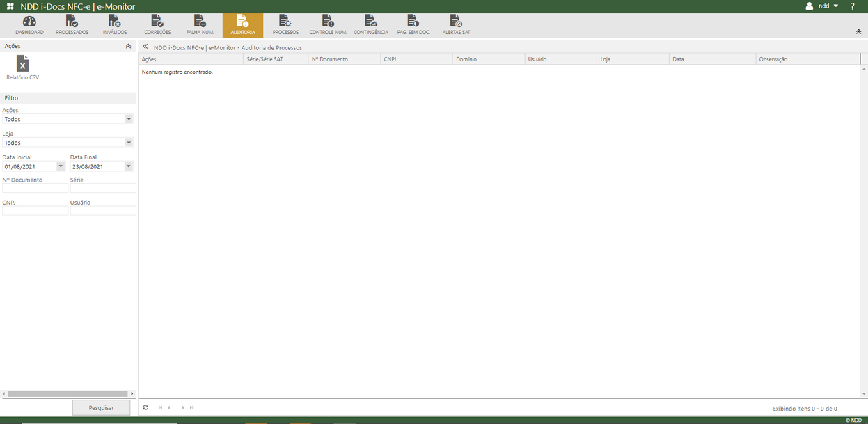Collapse the Ações sidebar panel
868x424 pixels.
[128, 45]
